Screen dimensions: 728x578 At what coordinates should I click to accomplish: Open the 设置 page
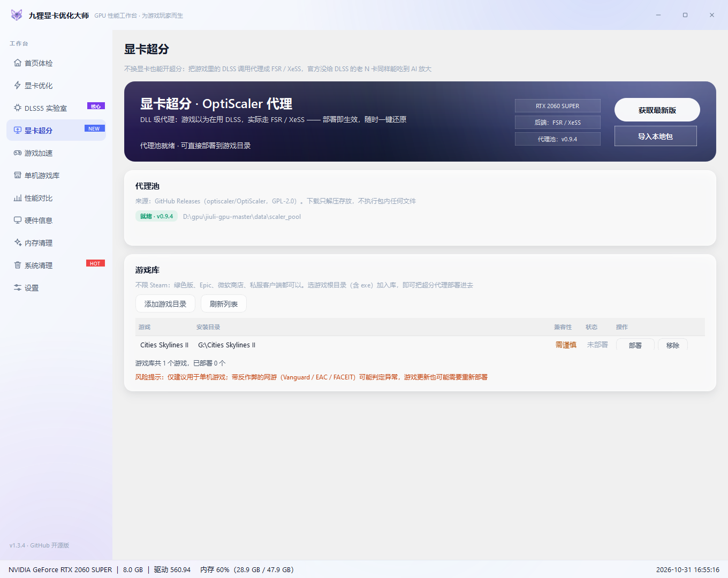(x=56, y=288)
